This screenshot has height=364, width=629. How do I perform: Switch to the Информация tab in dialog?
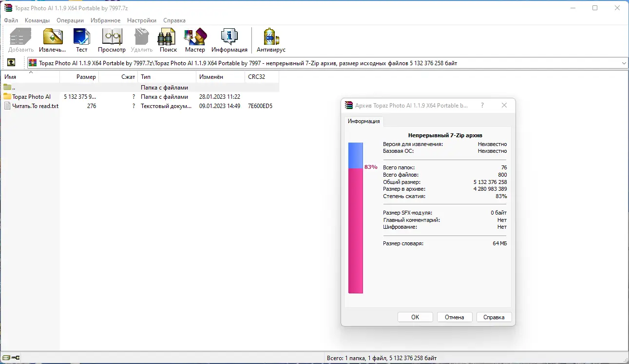point(363,121)
